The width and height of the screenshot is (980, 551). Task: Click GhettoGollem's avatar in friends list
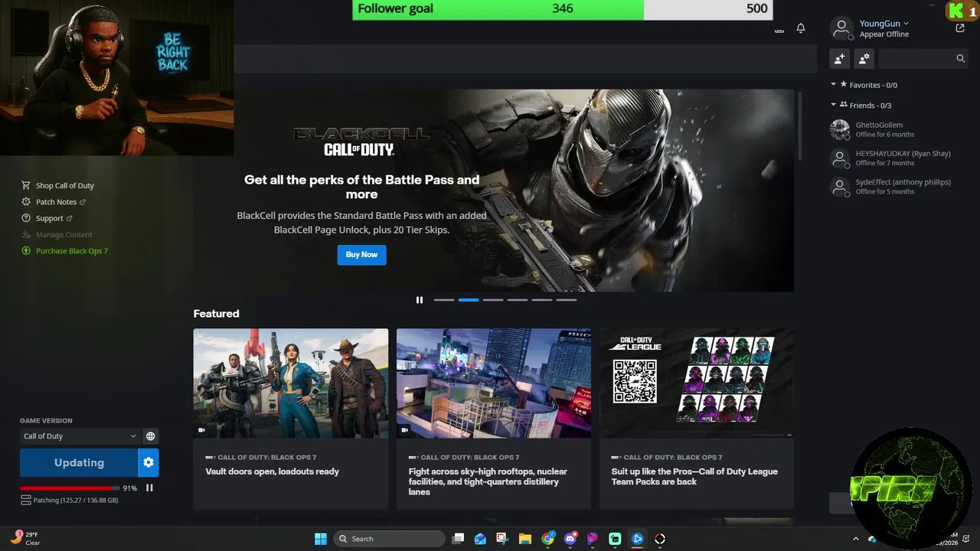840,129
